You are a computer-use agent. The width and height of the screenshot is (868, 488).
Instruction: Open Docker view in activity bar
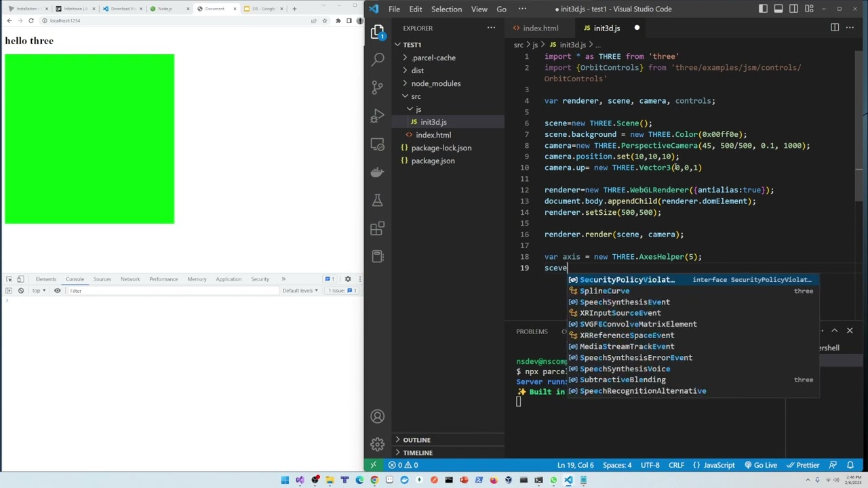coord(378,172)
